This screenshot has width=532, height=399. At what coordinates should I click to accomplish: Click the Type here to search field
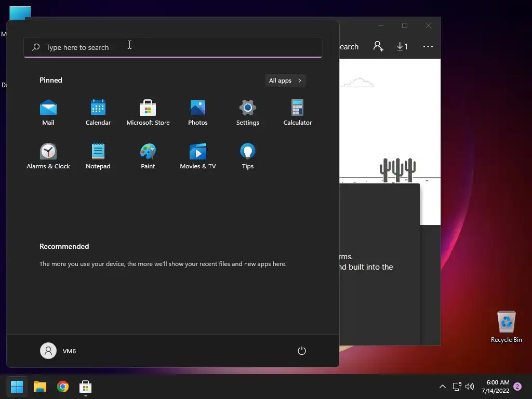coord(173,47)
